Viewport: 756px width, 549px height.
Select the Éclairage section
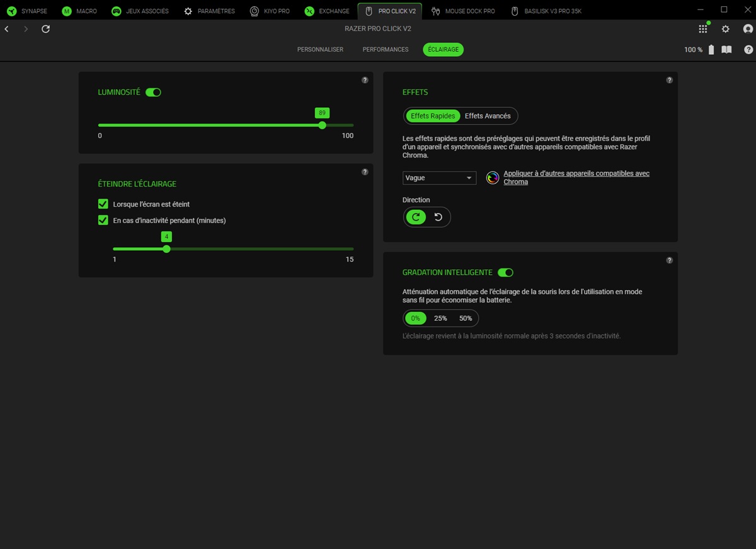click(x=443, y=49)
